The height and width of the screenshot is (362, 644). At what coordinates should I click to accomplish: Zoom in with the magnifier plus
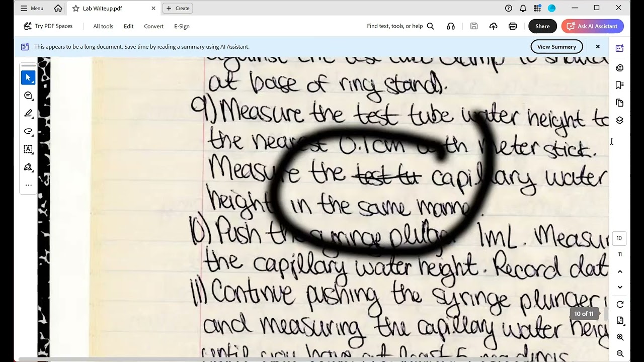[620, 337]
